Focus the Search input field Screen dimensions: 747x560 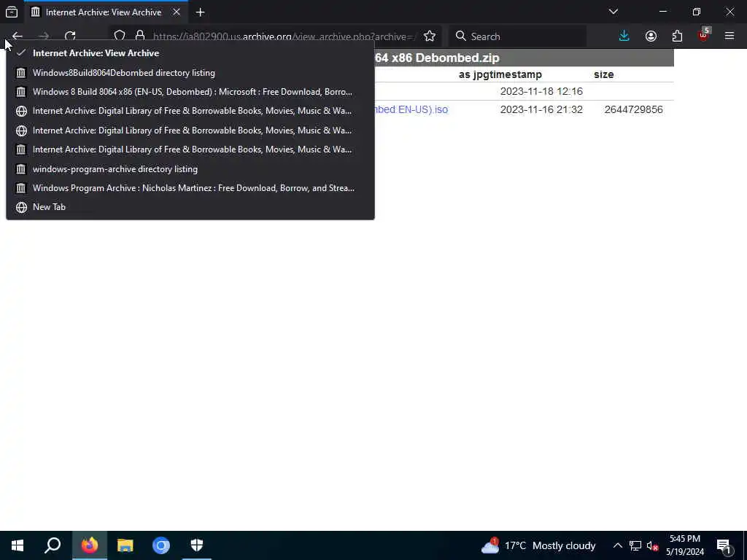coord(517,36)
